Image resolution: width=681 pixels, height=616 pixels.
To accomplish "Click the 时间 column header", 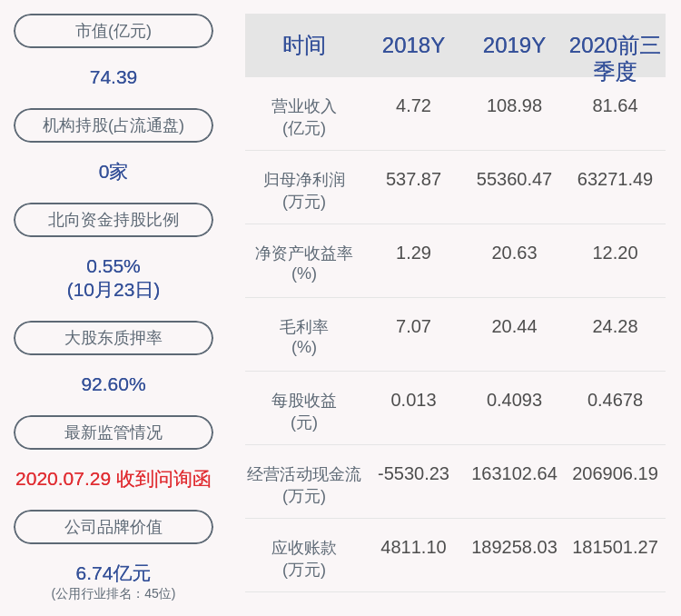I will pos(304,45).
